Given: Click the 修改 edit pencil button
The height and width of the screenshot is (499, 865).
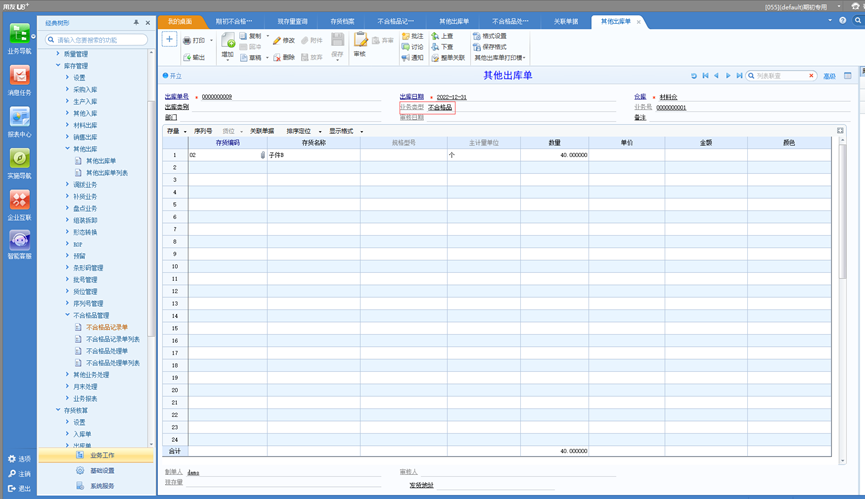Looking at the screenshot, I should coord(284,40).
